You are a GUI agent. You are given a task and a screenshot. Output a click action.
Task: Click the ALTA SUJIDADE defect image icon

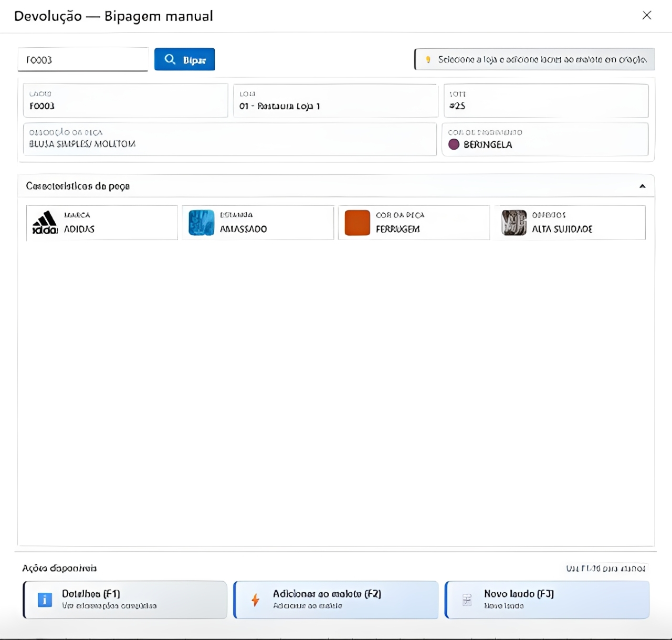513,223
